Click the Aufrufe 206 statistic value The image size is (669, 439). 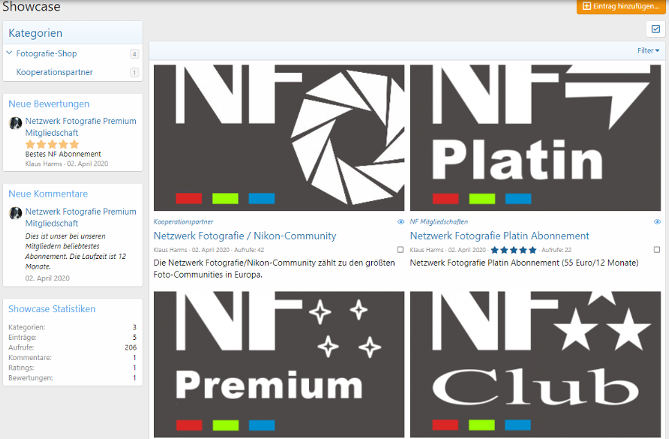(x=131, y=348)
